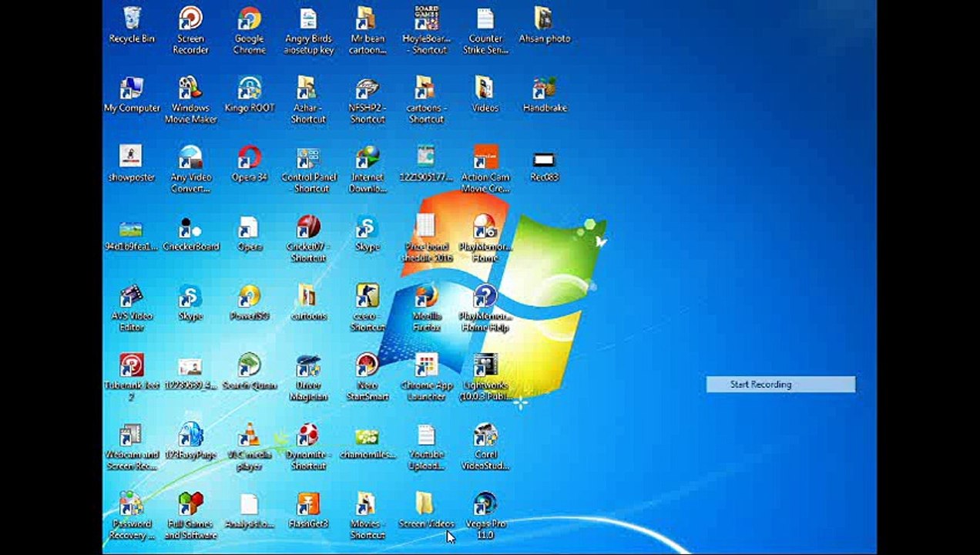980x555 pixels.
Task: Open the Chrome App Launcher
Action: 426,377
